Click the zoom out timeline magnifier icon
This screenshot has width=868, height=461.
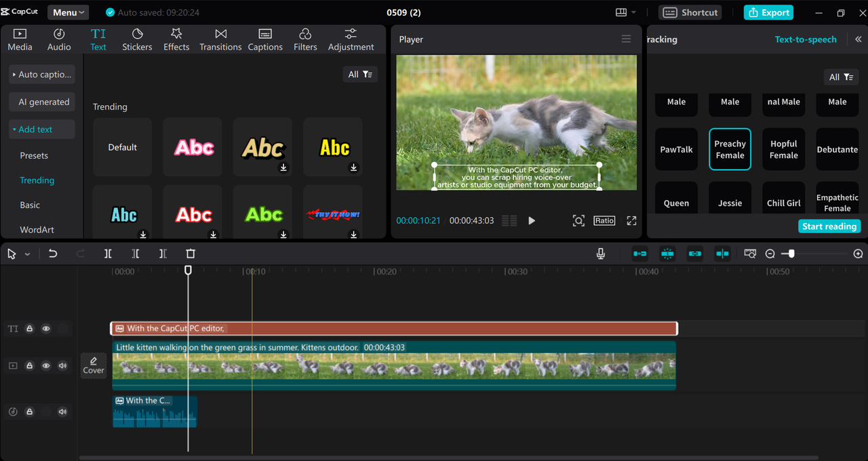coord(770,254)
